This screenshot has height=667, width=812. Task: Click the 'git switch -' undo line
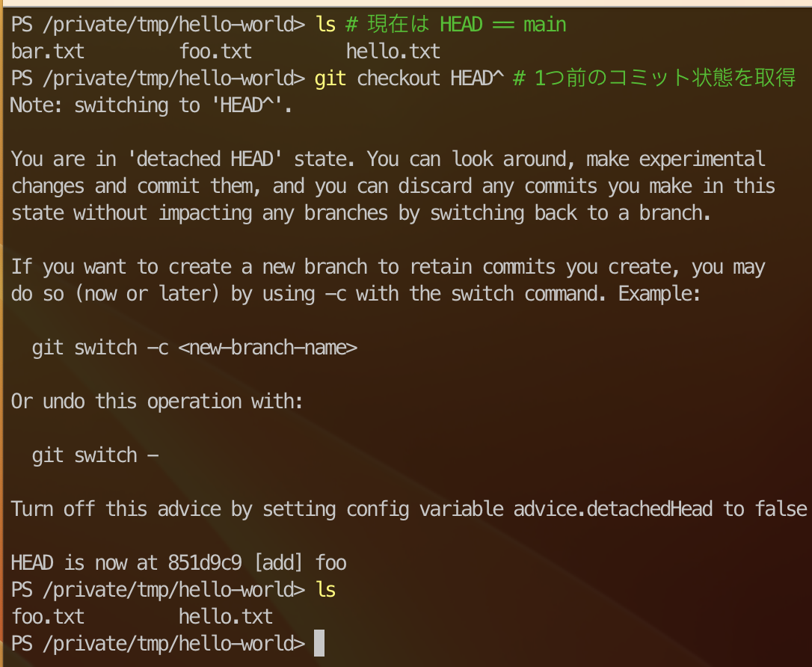[x=95, y=455]
